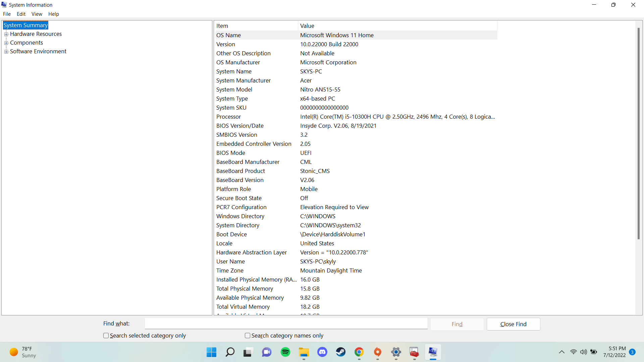The width and height of the screenshot is (644, 362).
Task: Open Settings gear icon in taskbar
Action: [396, 352]
